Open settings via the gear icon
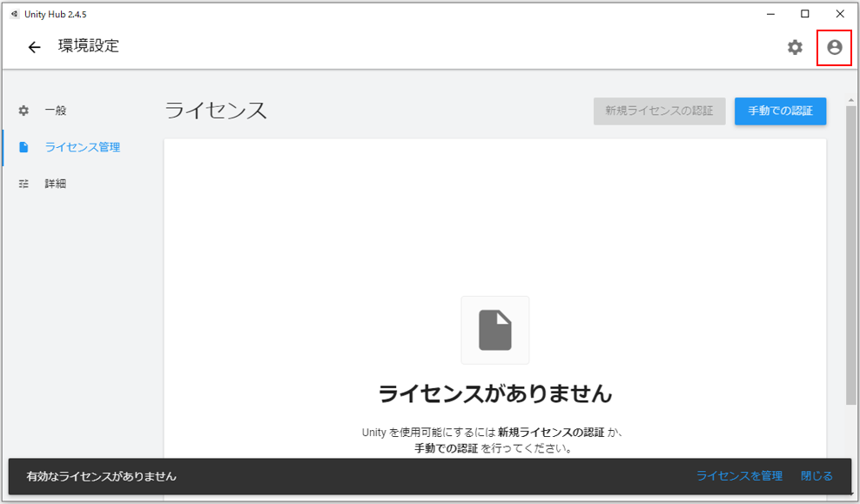 pyautogui.click(x=795, y=47)
